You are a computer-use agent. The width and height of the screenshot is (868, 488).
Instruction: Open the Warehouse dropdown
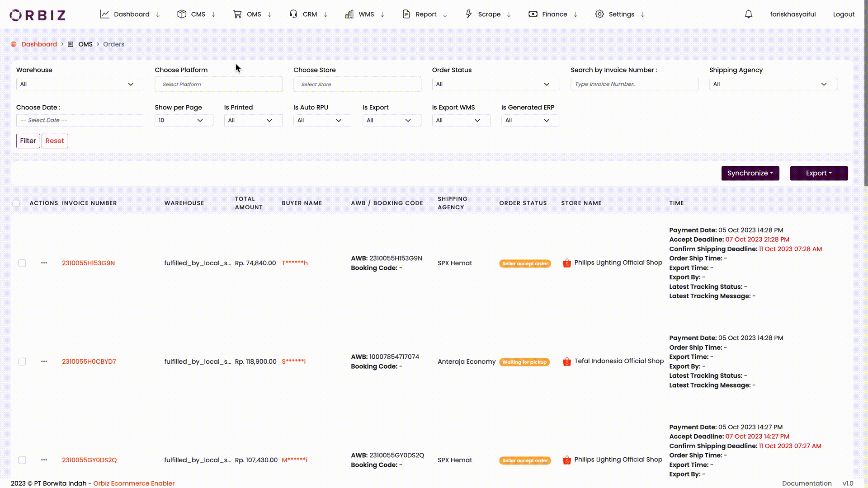80,84
